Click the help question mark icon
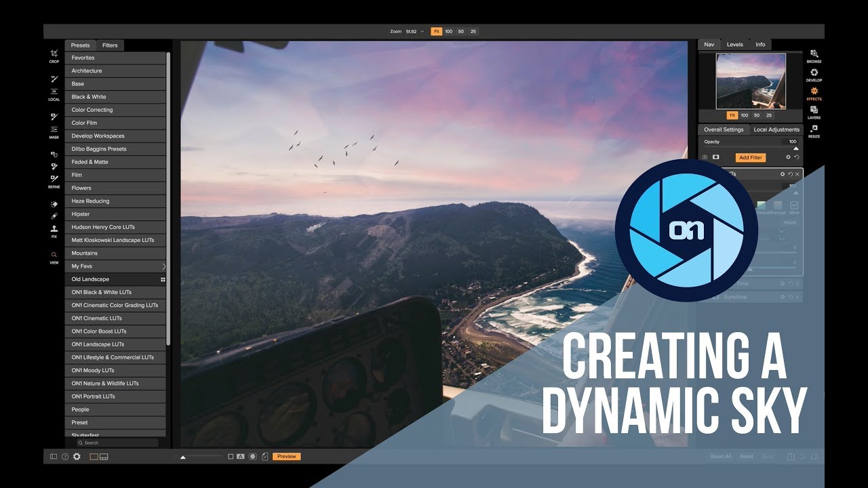The width and height of the screenshot is (868, 488). coord(65,457)
